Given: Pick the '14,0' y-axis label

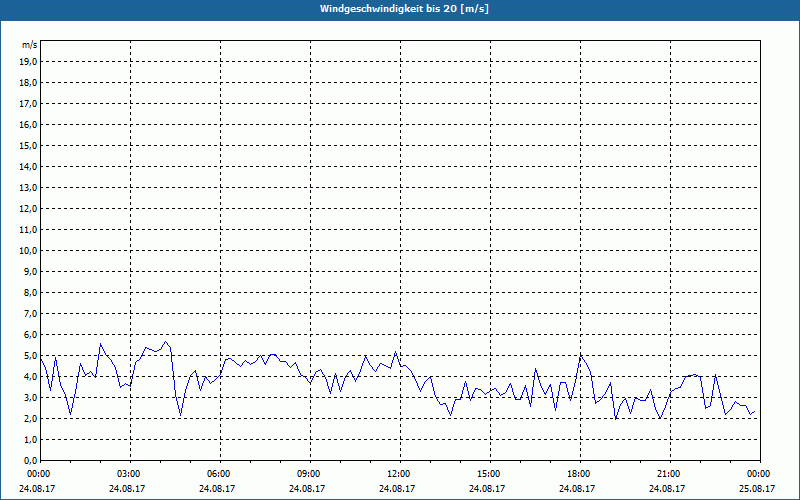Looking at the screenshot, I should [x=28, y=166].
